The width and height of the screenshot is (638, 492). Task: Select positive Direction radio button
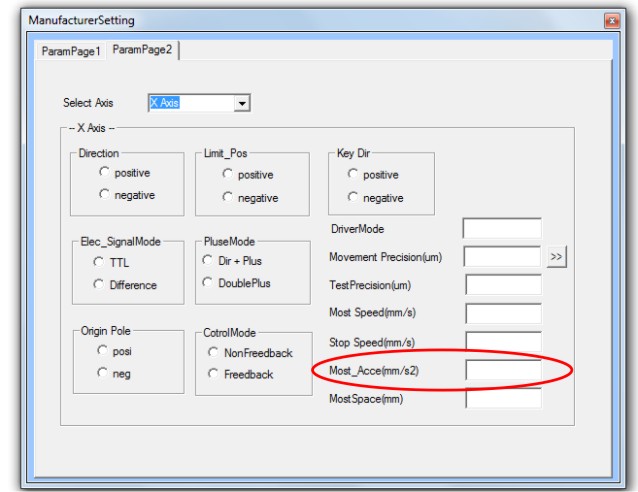click(x=104, y=173)
